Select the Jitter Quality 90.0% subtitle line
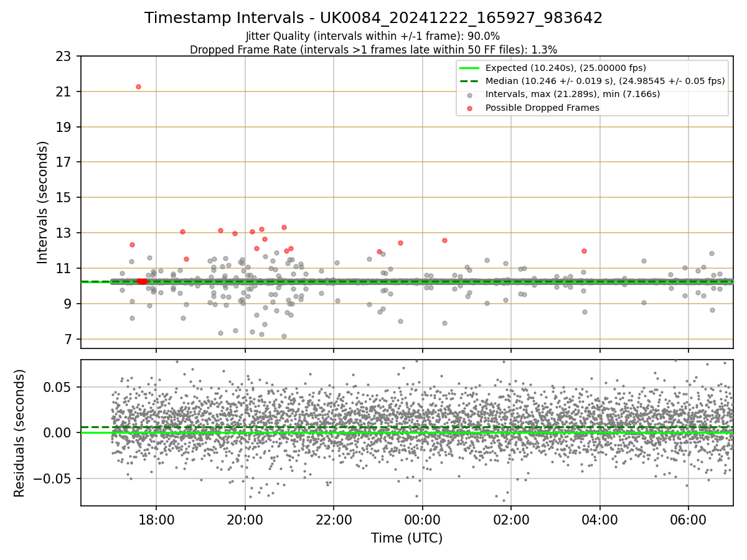 click(x=373, y=36)
